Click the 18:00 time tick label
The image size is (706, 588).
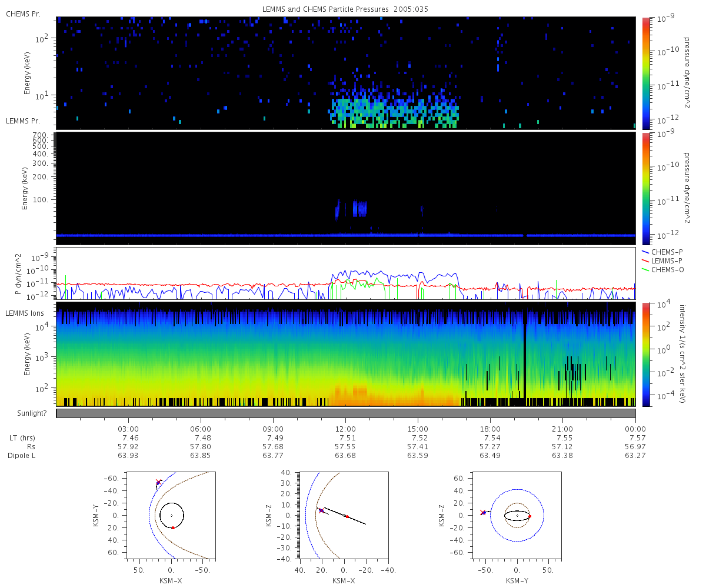click(x=491, y=429)
